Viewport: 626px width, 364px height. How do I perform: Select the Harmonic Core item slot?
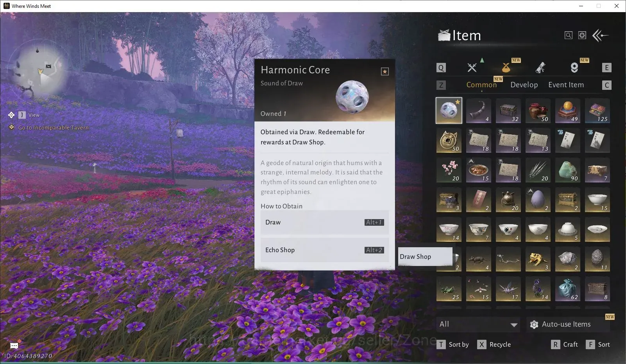coord(449,111)
